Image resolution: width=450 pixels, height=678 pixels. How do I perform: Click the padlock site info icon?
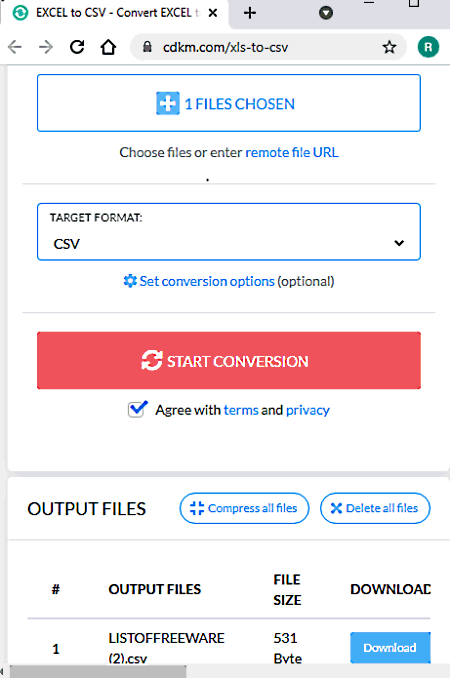(x=147, y=47)
